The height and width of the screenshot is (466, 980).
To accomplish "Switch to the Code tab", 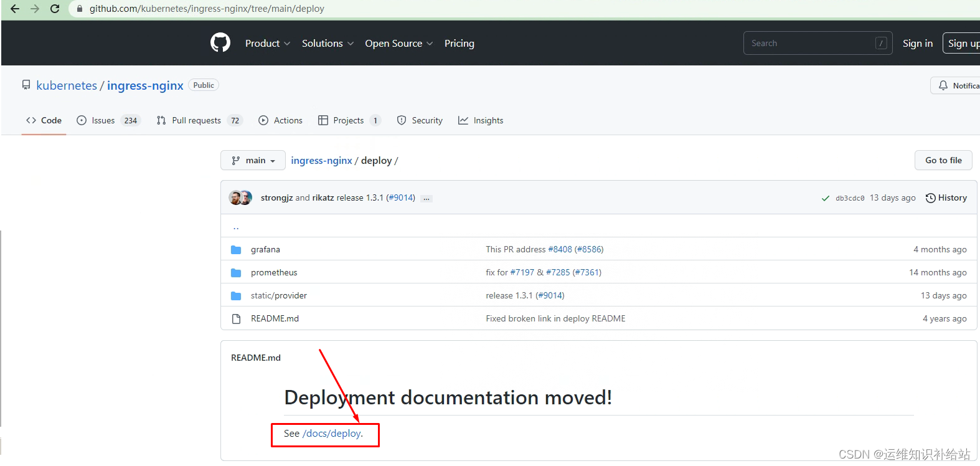I will point(44,120).
